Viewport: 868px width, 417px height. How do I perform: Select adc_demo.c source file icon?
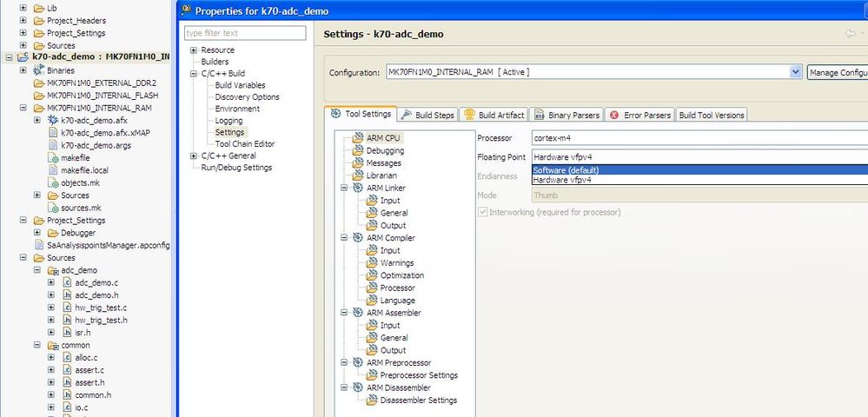[x=67, y=282]
